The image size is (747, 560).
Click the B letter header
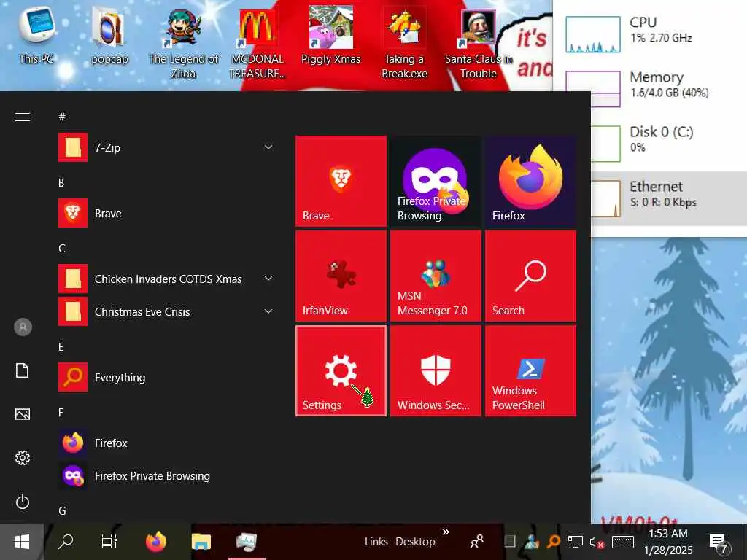61,182
